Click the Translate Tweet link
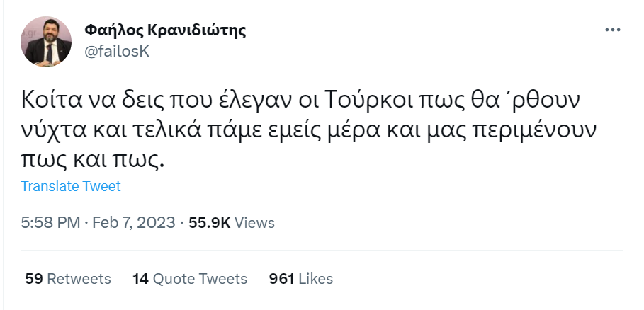Viewport: 644px width, 310px height. point(71,186)
